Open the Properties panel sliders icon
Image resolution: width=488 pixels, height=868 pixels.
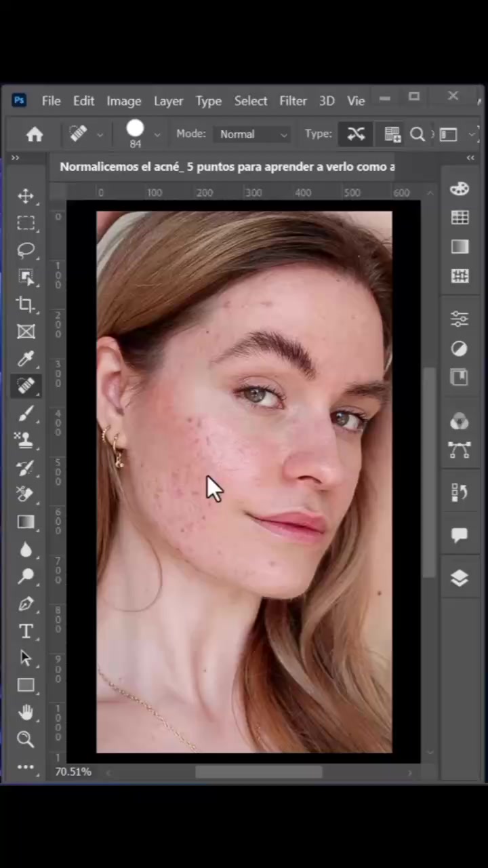point(460,319)
